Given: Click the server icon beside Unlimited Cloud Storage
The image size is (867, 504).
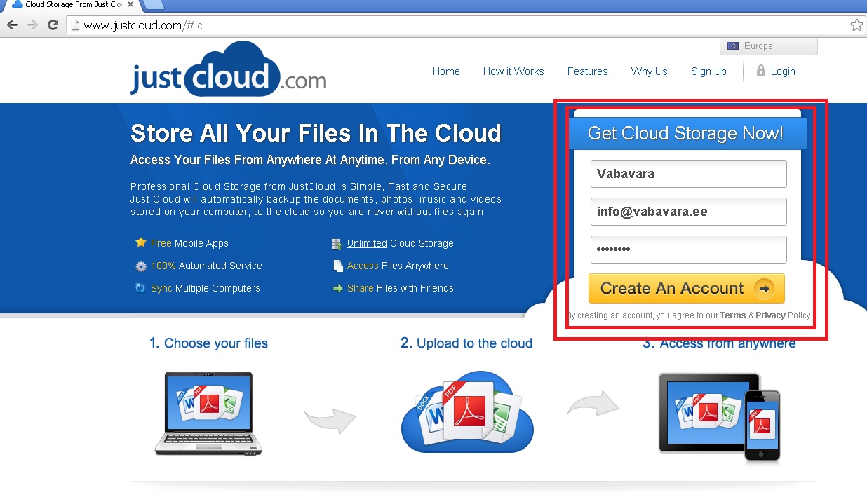Looking at the screenshot, I should pos(337,243).
